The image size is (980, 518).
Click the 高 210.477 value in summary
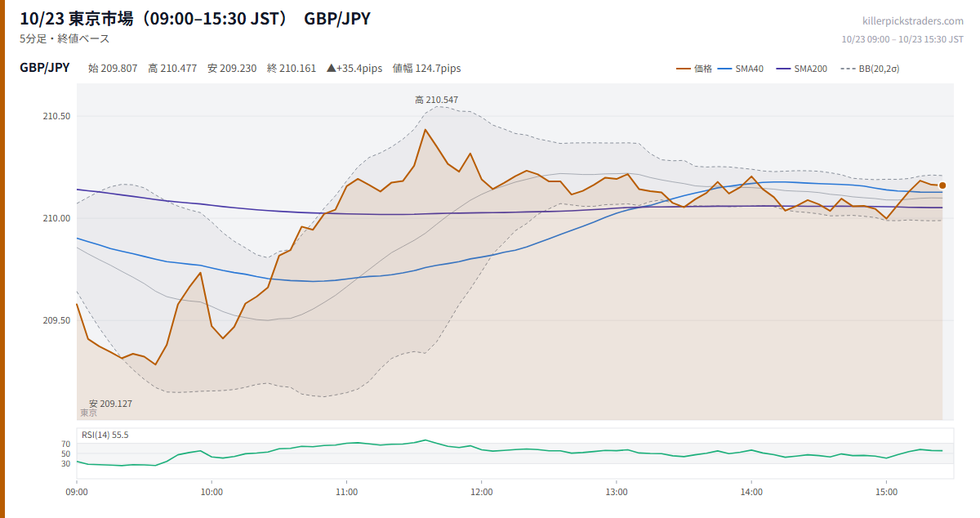[x=172, y=69]
